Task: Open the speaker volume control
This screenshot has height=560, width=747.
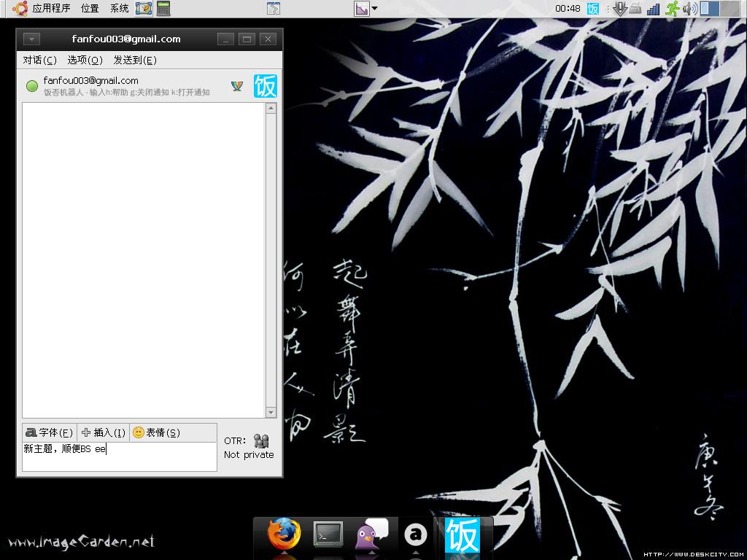Action: click(x=690, y=9)
